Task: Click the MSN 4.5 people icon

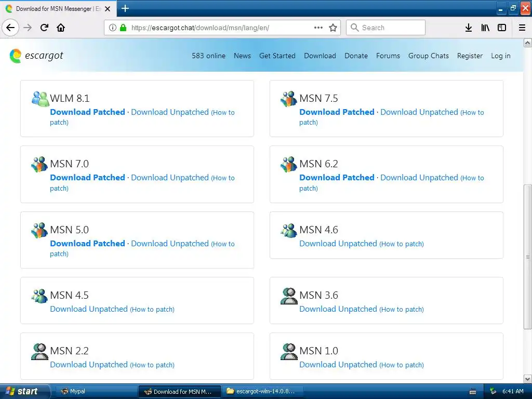Action: (39, 296)
